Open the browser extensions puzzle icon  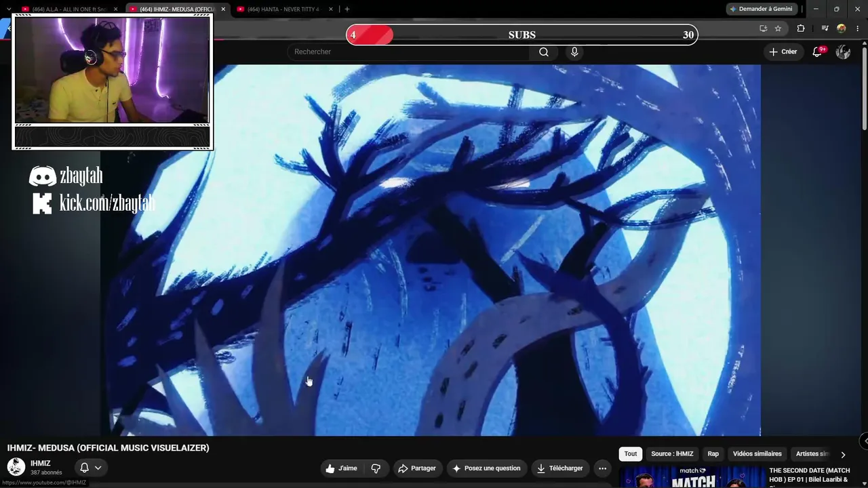(801, 28)
